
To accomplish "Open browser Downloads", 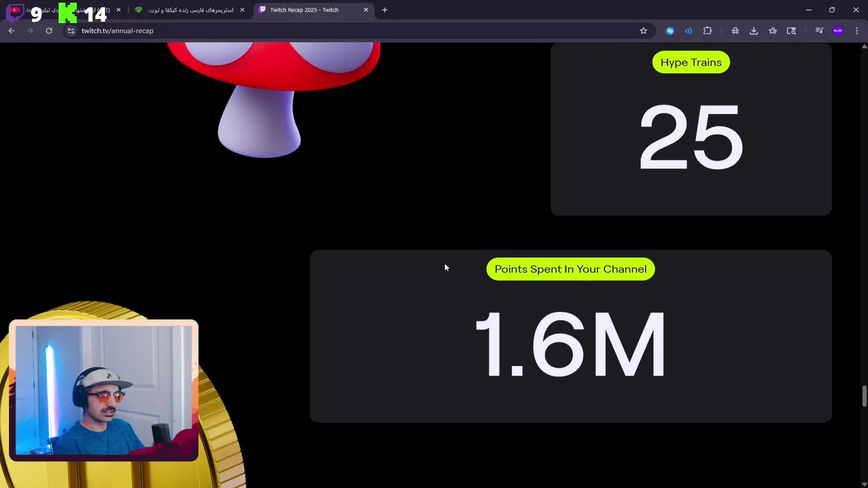I will [753, 30].
